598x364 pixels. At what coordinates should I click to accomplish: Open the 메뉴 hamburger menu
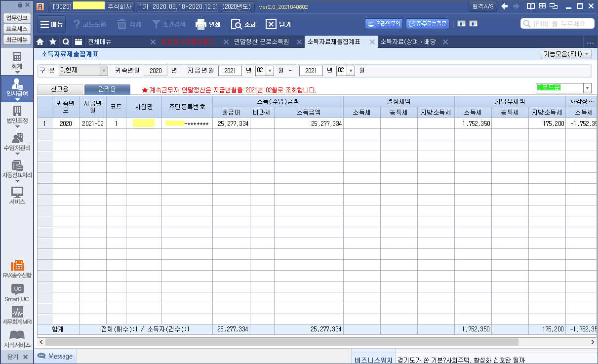(51, 24)
